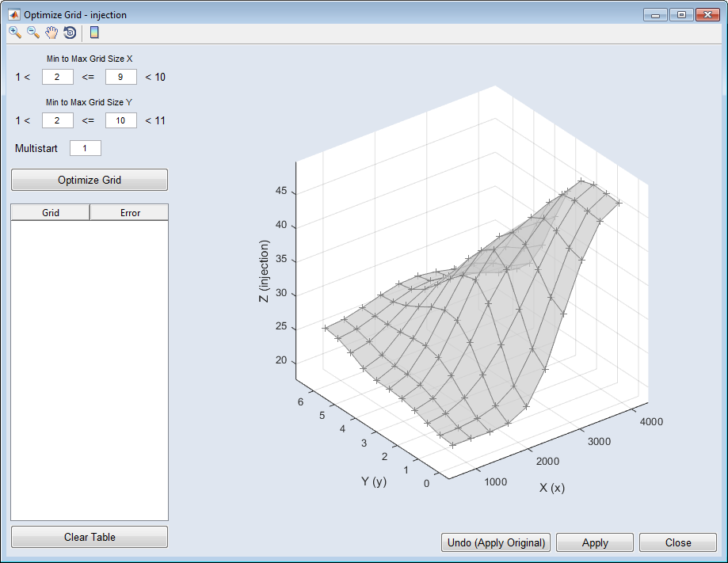Click the maximum Grid Size X field

pos(121,77)
